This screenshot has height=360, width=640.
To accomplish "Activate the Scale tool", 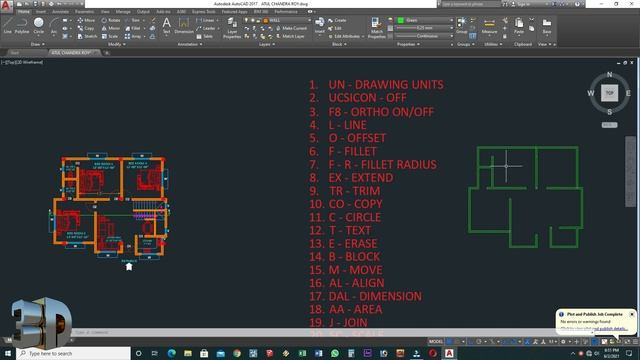I will (x=110, y=36).
